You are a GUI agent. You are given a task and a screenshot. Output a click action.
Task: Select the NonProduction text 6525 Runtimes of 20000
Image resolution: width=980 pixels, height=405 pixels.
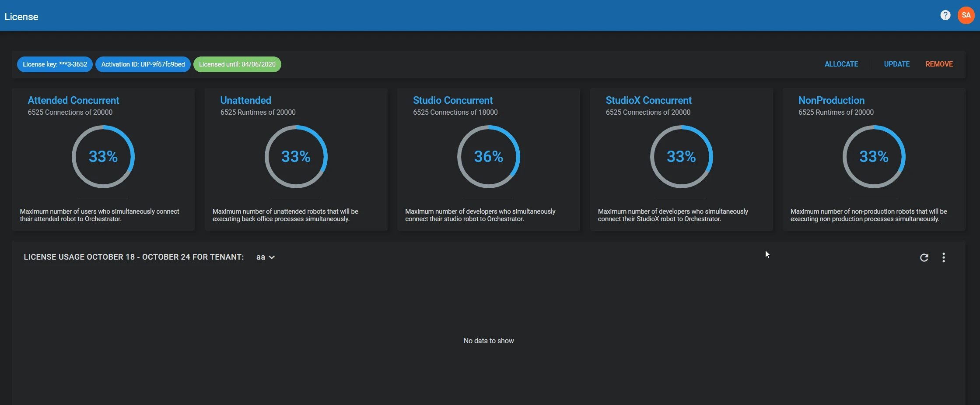pos(836,112)
